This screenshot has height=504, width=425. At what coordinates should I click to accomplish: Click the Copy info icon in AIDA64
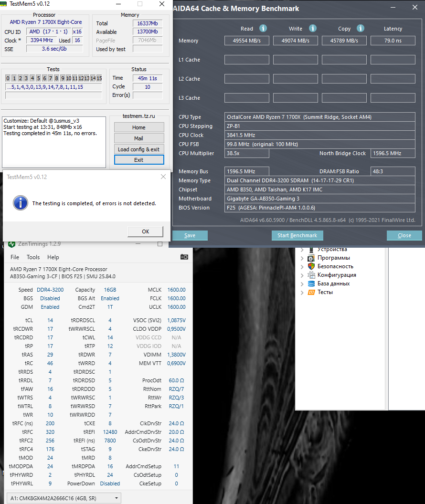click(361, 28)
